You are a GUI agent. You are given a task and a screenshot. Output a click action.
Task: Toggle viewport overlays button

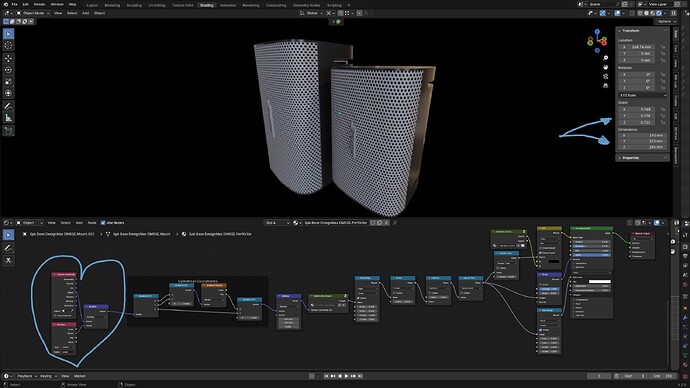click(x=617, y=13)
